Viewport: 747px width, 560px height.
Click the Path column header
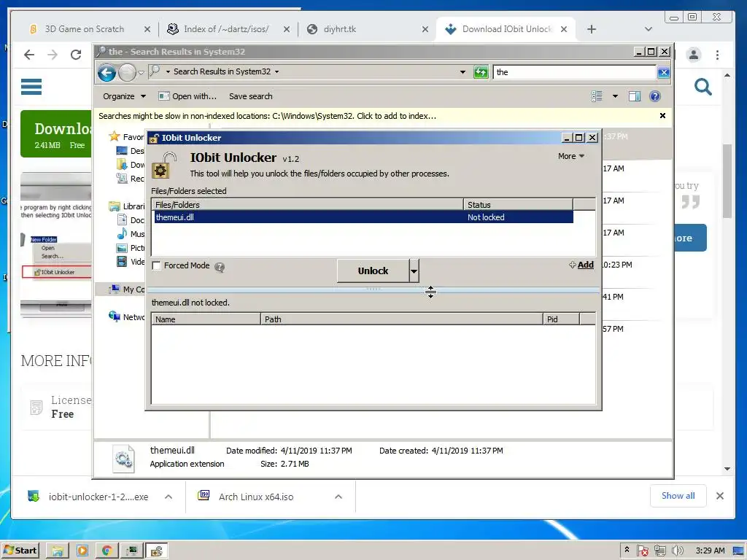click(x=402, y=319)
